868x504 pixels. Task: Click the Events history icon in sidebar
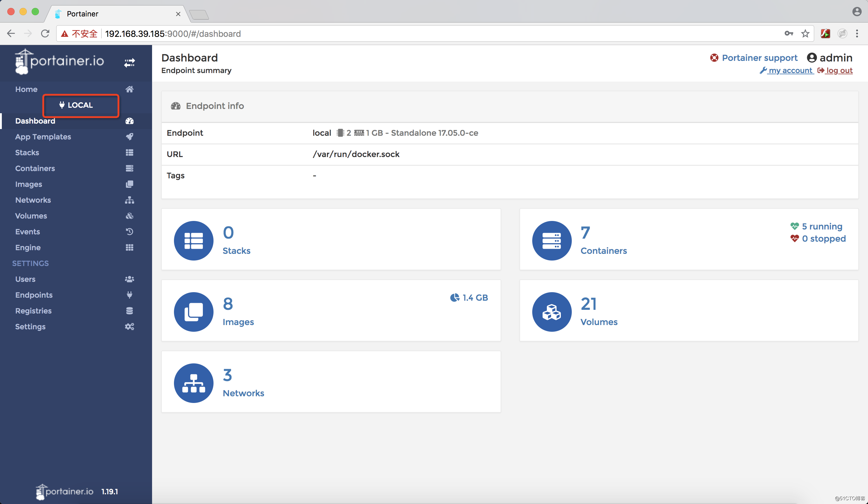pyautogui.click(x=130, y=232)
